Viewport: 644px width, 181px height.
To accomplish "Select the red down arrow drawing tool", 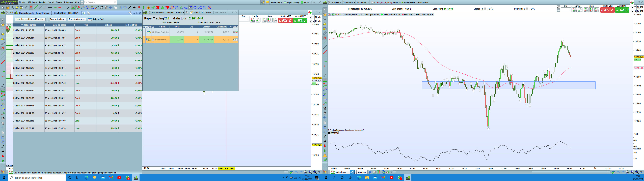I will tap(139, 8).
